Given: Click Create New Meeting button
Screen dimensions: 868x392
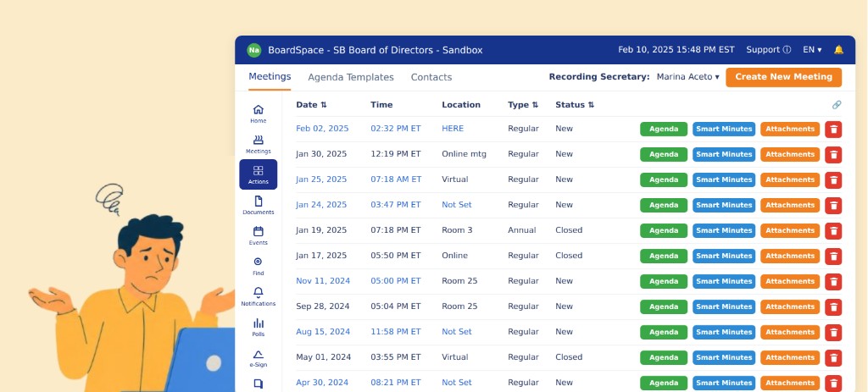Looking at the screenshot, I should pyautogui.click(x=783, y=77).
